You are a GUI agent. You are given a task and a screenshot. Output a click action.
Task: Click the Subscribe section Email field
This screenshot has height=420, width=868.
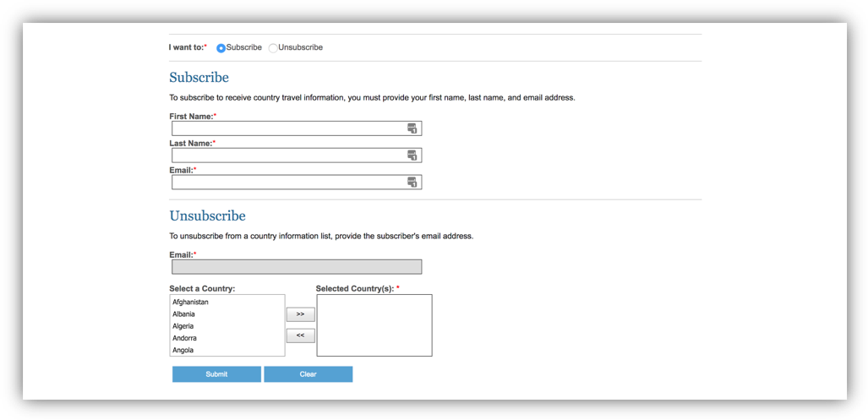tap(297, 182)
